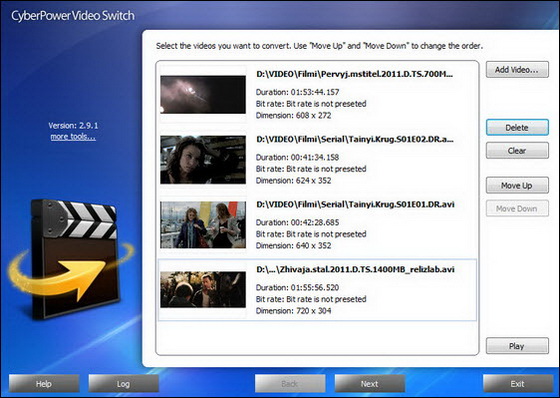Click Dimension: 640 x 352 text

point(294,245)
